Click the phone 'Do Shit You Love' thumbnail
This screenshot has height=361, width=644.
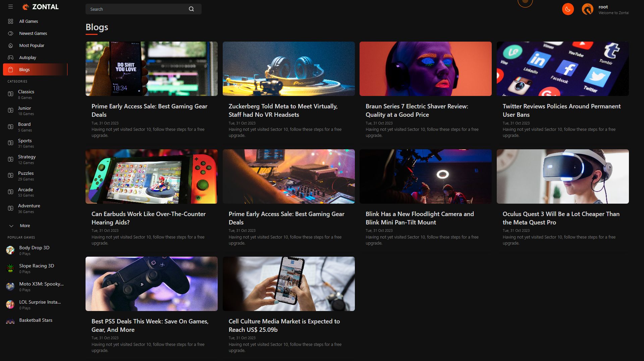152,69
